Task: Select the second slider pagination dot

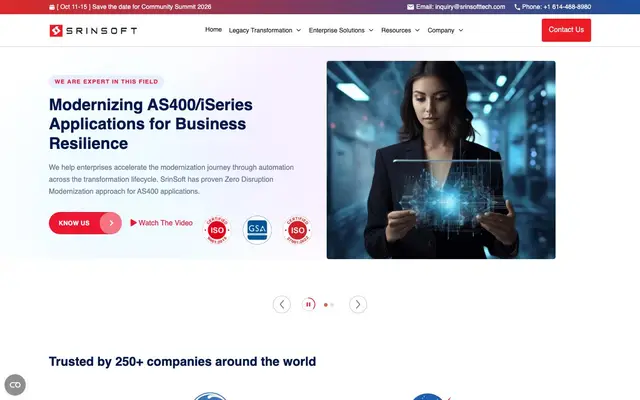Action: pos(332,305)
